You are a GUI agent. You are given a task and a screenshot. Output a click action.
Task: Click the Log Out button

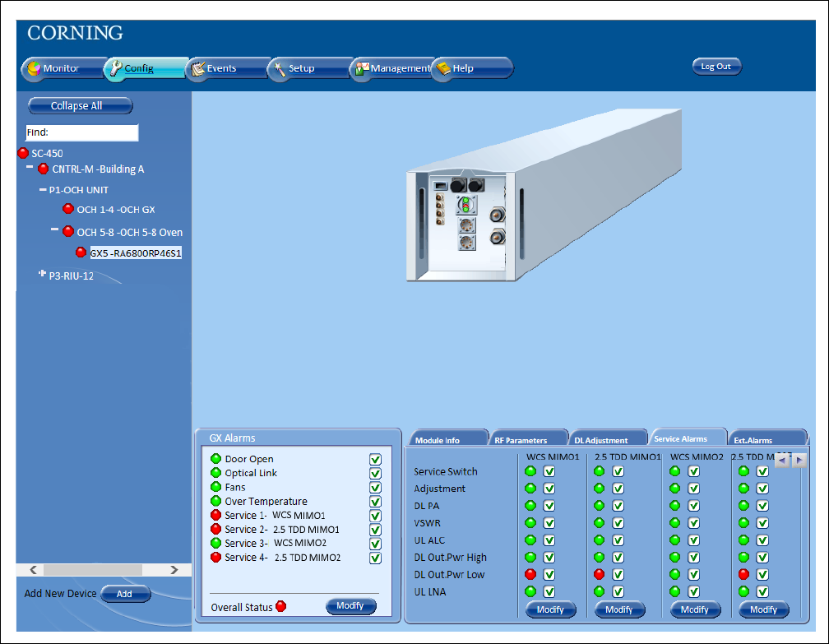pos(717,67)
